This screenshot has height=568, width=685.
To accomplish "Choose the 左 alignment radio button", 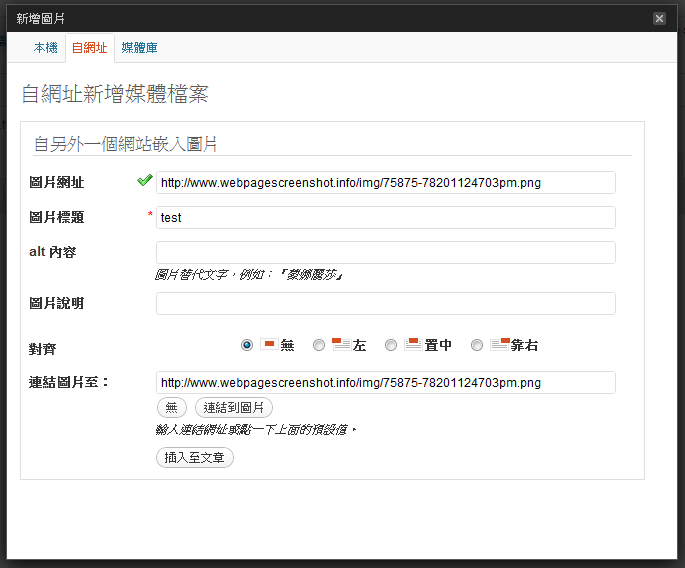I will coord(319,345).
